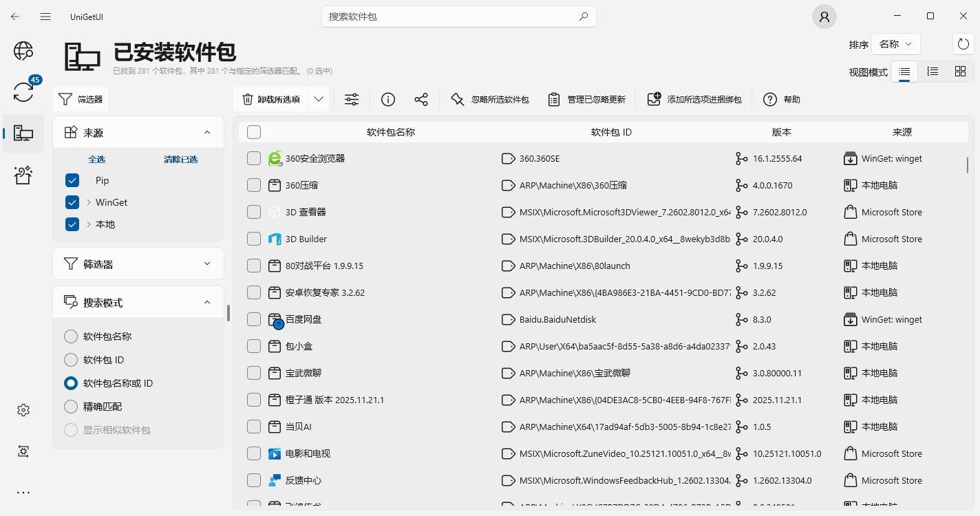Open installation options sliders icon

coord(352,100)
